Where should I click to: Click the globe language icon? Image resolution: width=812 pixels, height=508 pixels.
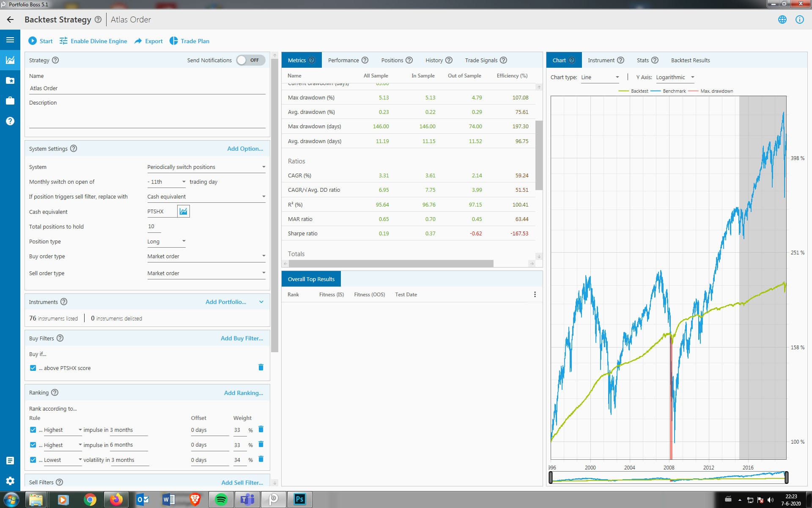(x=782, y=19)
